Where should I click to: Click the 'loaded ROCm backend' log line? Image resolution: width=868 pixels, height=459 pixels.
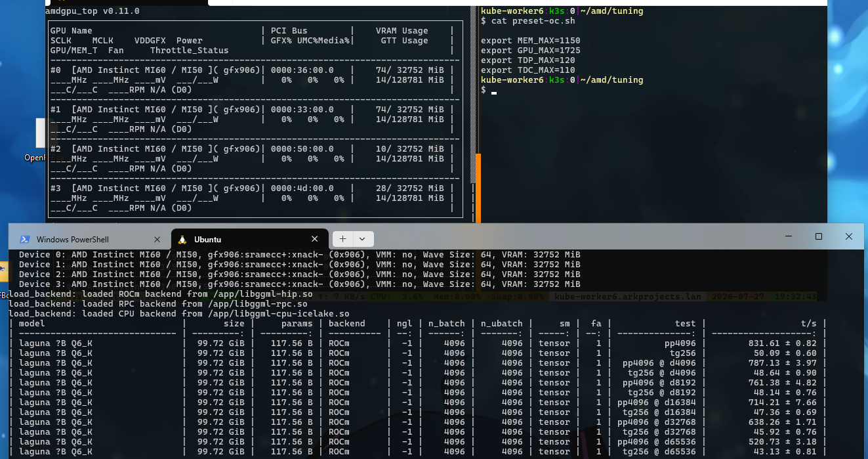[161, 294]
